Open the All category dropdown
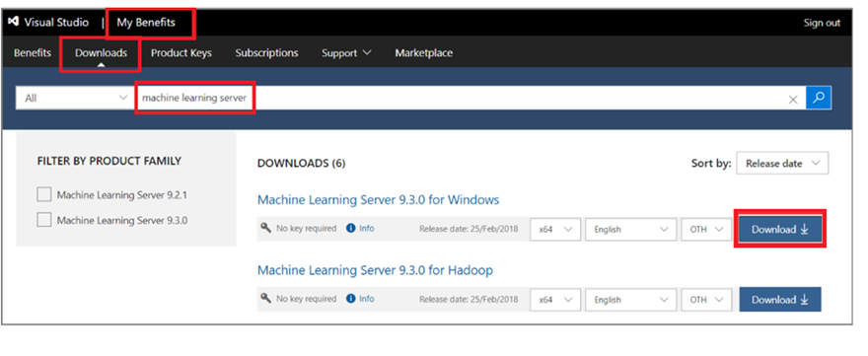Viewport: 868px width, 356px height. 75,98
